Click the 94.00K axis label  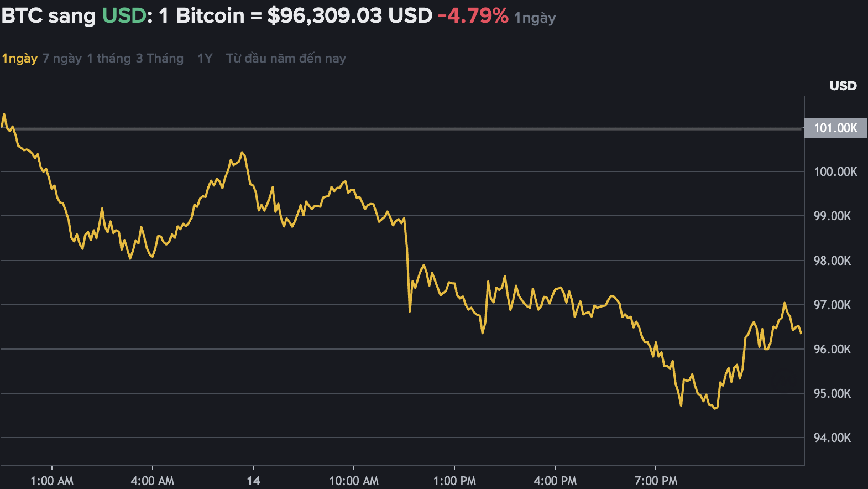coord(832,438)
